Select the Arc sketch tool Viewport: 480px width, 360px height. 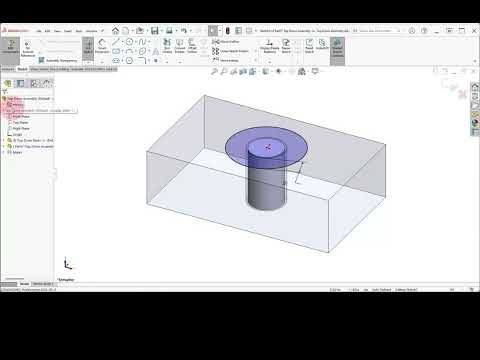(x=130, y=51)
